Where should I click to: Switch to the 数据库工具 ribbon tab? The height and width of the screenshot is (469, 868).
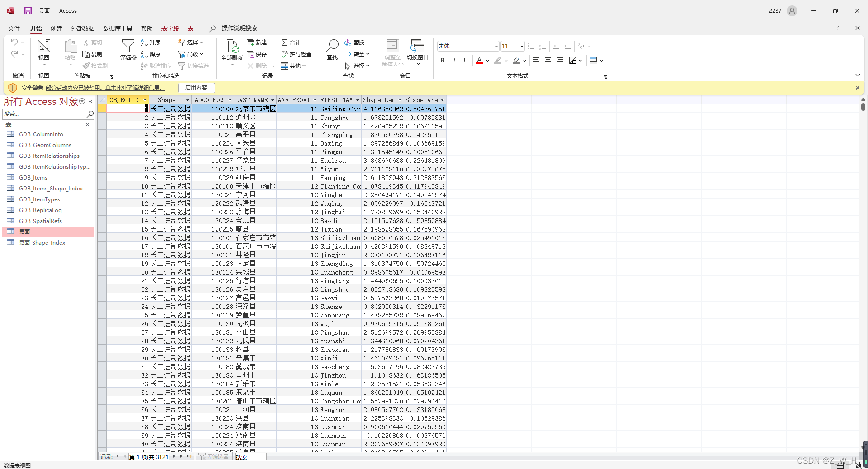[117, 28]
